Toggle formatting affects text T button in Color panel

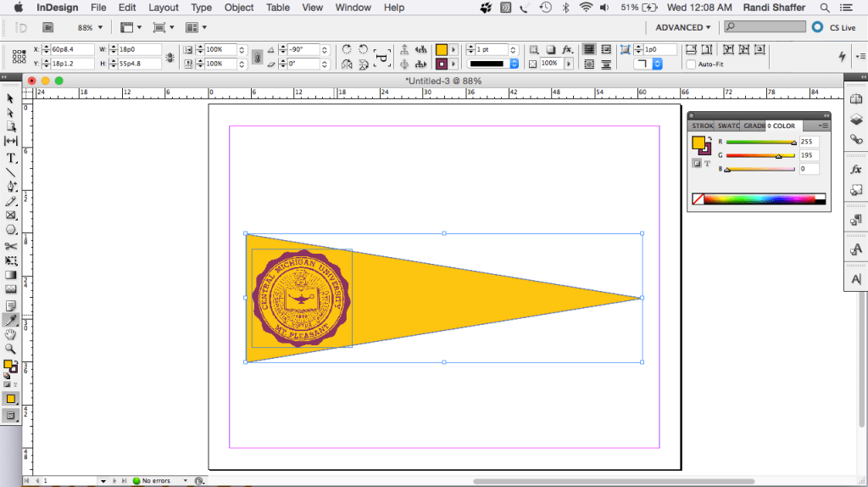click(x=708, y=164)
